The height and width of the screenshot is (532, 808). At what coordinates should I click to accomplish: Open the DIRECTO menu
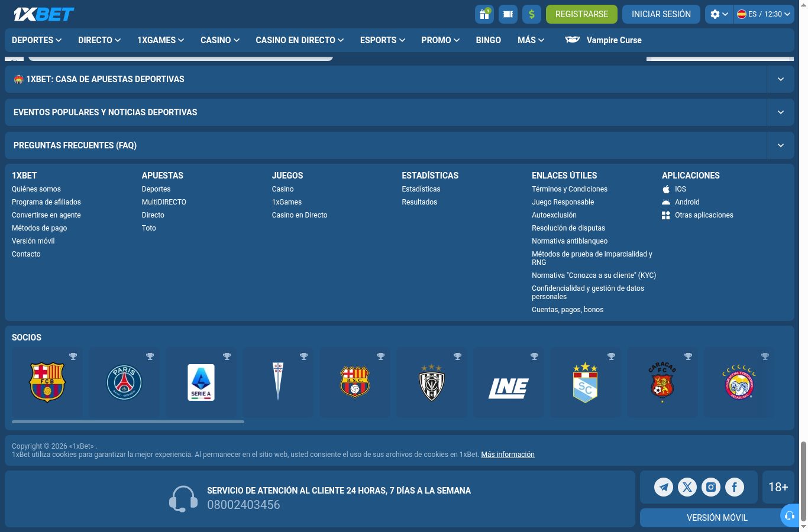coord(99,40)
